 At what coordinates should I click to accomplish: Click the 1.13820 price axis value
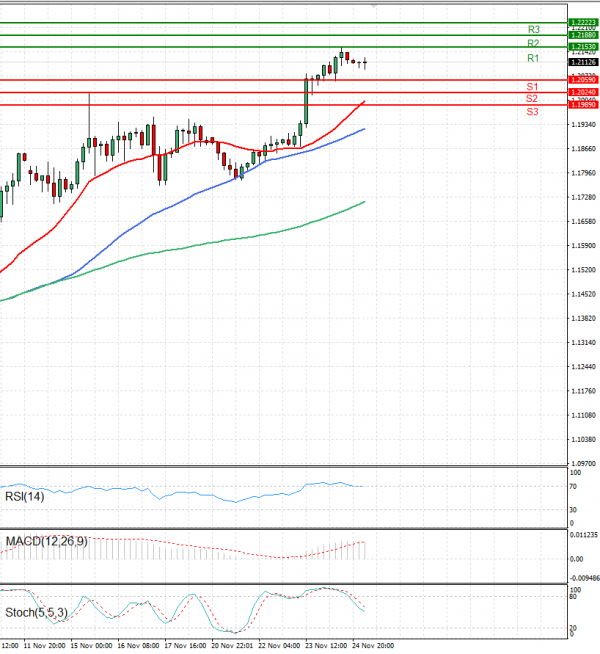[x=584, y=318]
